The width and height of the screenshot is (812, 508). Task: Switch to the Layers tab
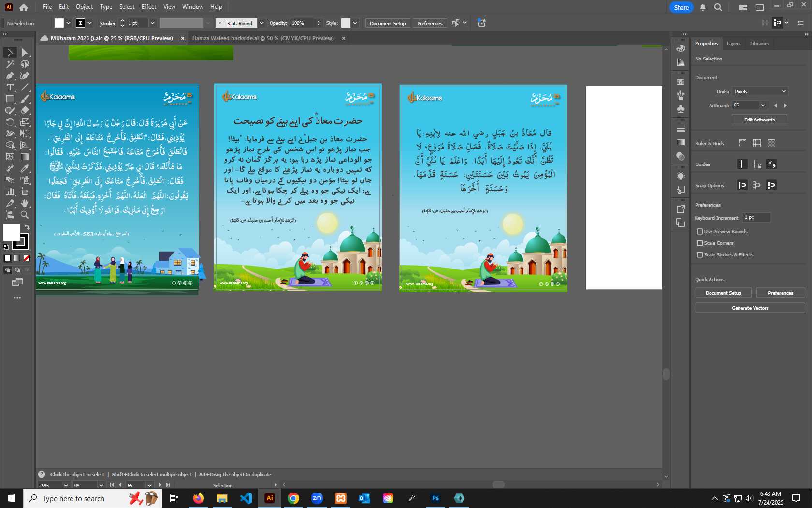coord(733,44)
